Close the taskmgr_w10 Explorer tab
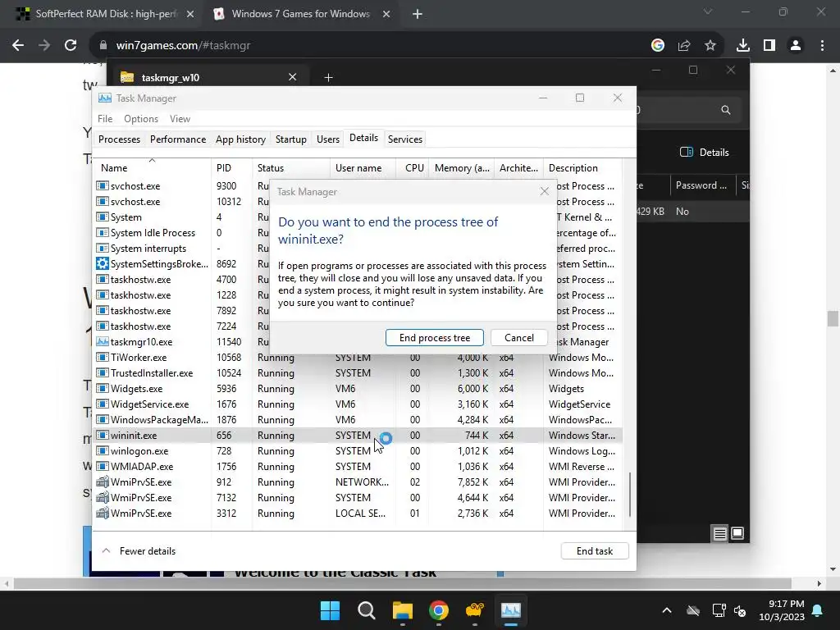 point(293,77)
